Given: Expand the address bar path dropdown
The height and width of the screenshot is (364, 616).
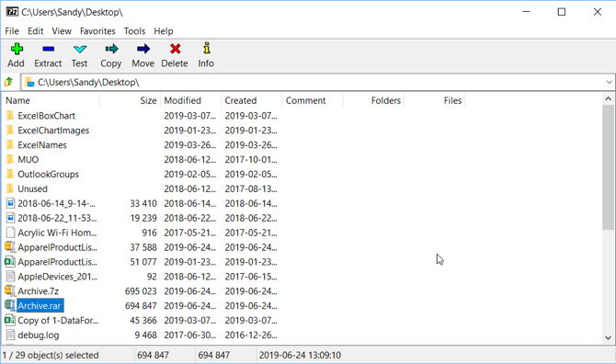Looking at the screenshot, I should click(x=609, y=82).
